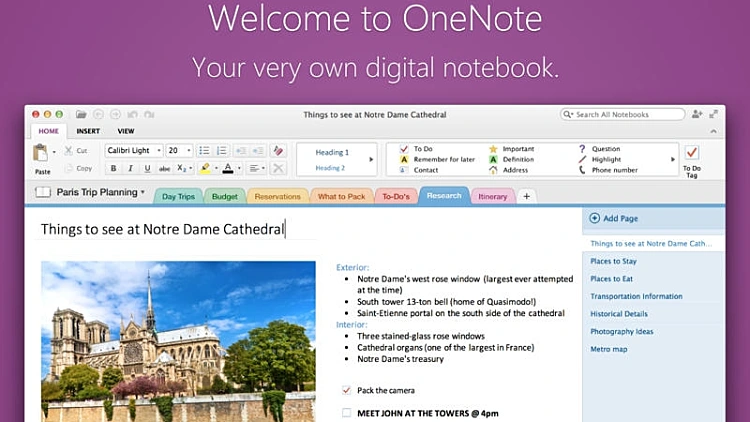This screenshot has height=422, width=750.
Task: Apply the Question tag
Action: 599,149
